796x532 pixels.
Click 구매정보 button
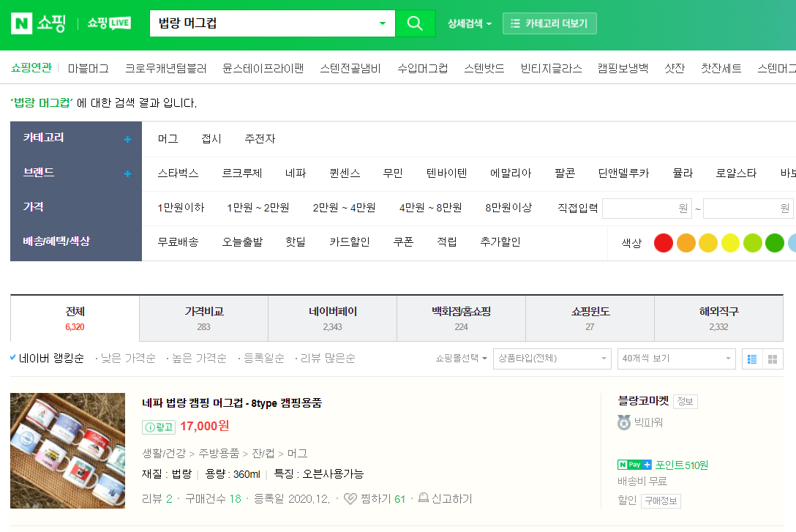[661, 501]
